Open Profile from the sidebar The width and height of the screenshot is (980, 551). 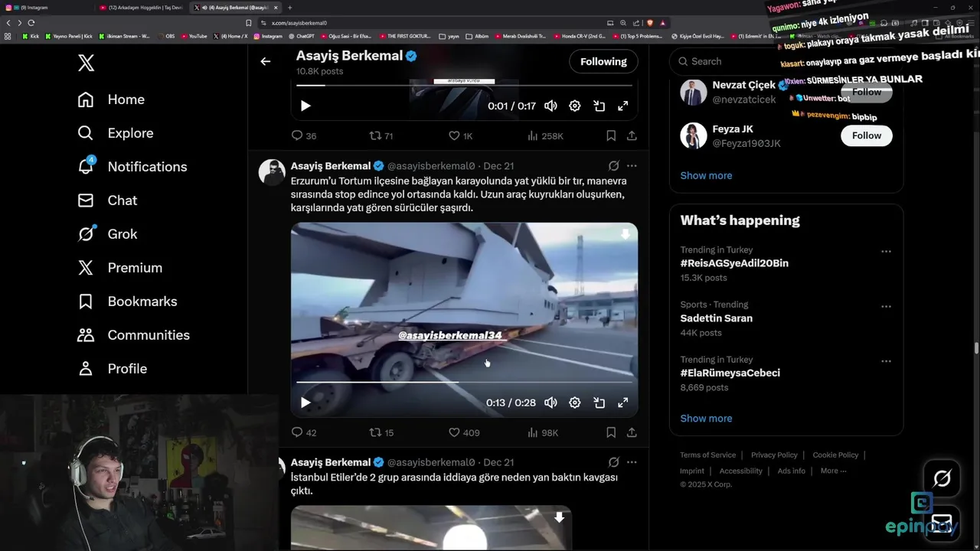112,369
